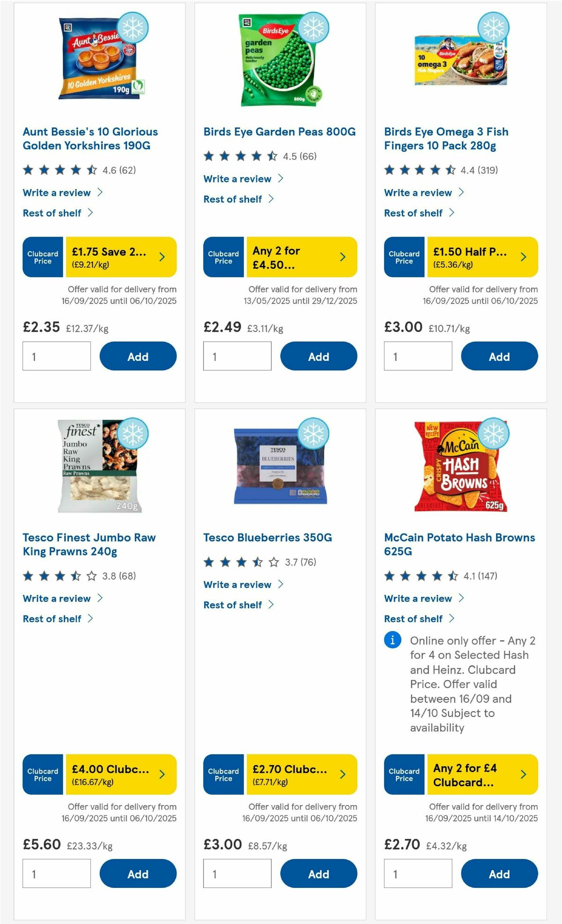Select the star rating for Aunt Bessie's Yorkshires
562x924 pixels.
point(58,170)
